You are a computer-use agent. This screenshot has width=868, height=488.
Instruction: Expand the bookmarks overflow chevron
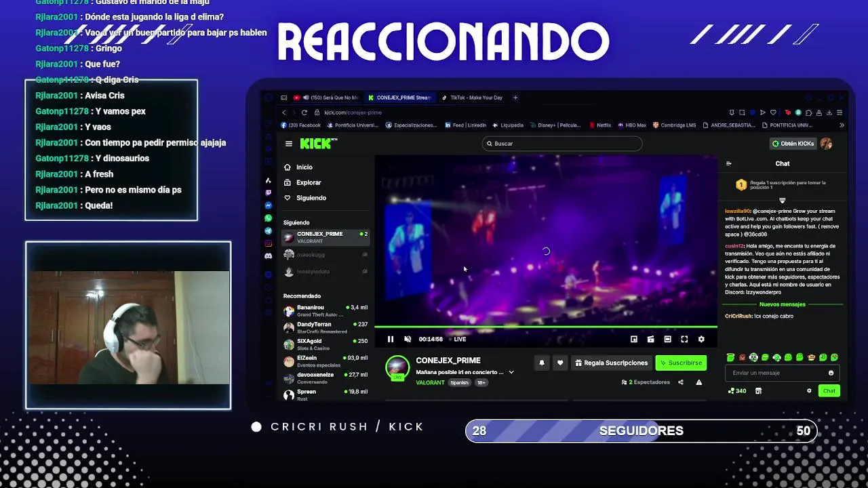point(842,125)
